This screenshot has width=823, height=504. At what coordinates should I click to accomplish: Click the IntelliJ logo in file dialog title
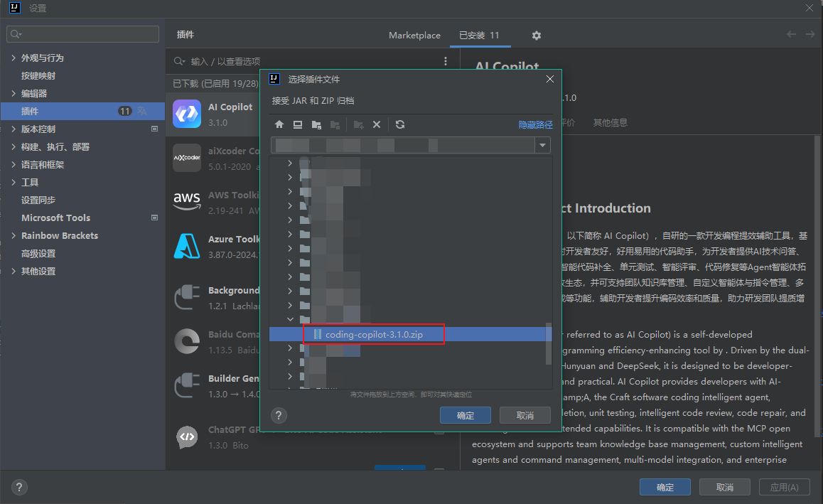click(274, 79)
